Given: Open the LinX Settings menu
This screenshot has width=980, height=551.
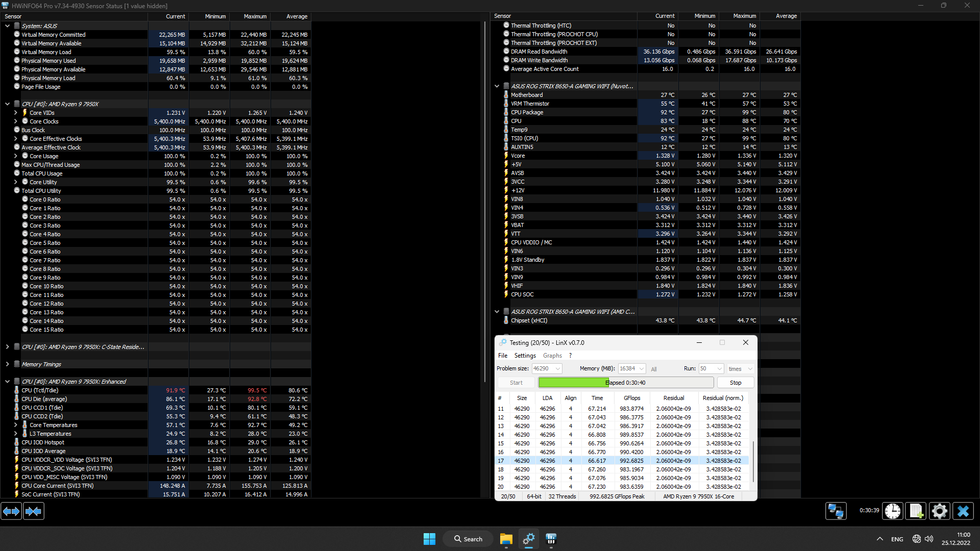Looking at the screenshot, I should click(525, 356).
